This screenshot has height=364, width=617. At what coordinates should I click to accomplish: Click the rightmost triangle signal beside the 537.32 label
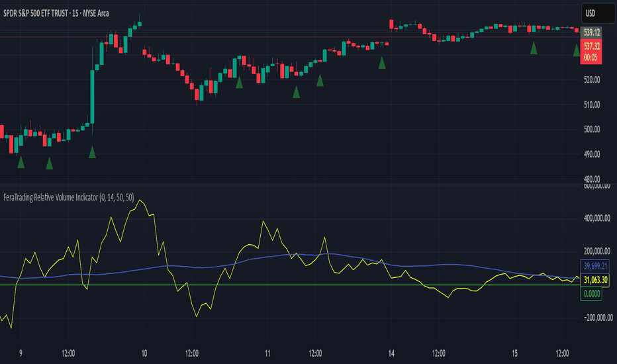coord(577,50)
